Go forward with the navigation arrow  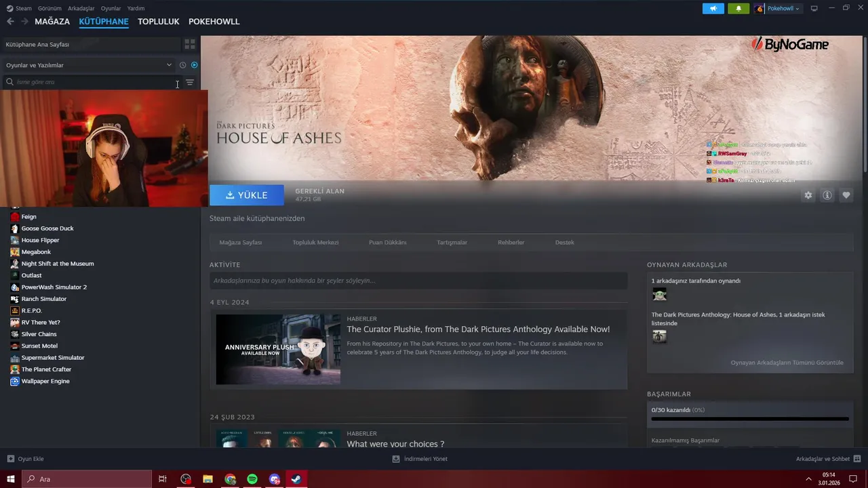[x=24, y=22]
